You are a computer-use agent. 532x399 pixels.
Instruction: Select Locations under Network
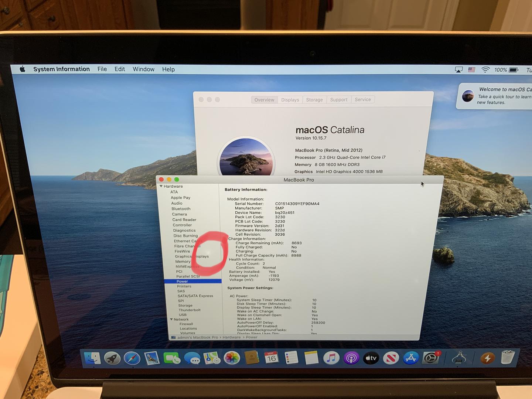click(x=188, y=328)
